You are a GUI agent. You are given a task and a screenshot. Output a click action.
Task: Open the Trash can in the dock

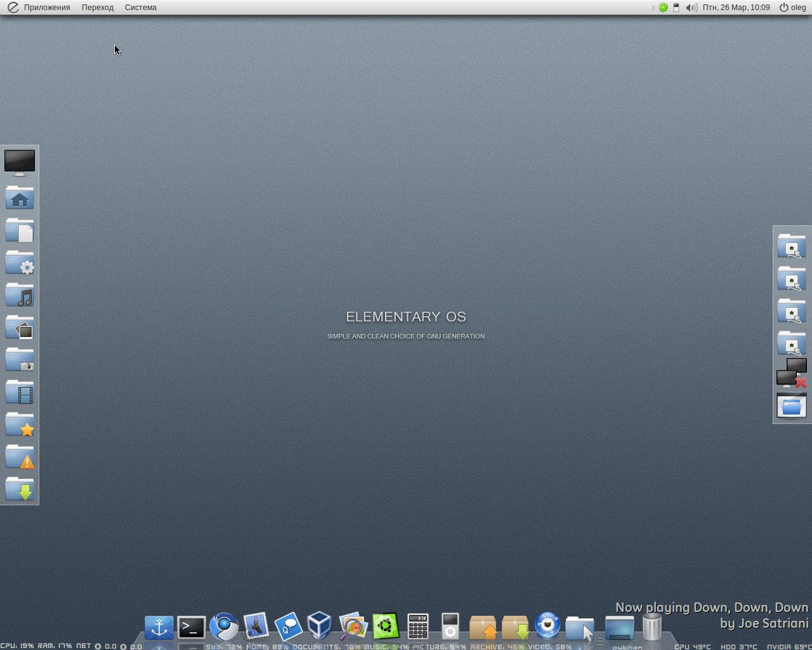coord(652,627)
